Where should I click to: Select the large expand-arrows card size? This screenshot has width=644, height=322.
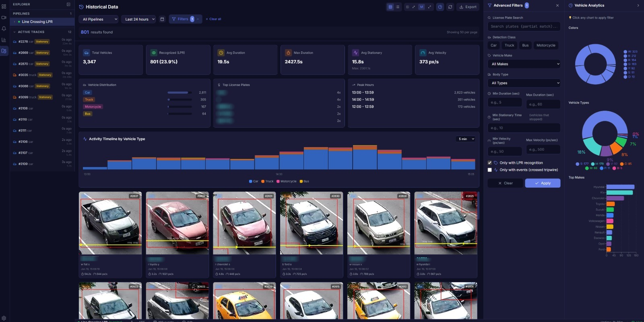(429, 7)
